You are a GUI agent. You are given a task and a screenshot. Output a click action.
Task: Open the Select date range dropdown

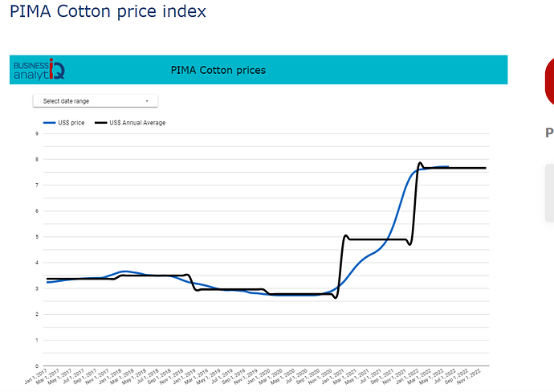96,101
